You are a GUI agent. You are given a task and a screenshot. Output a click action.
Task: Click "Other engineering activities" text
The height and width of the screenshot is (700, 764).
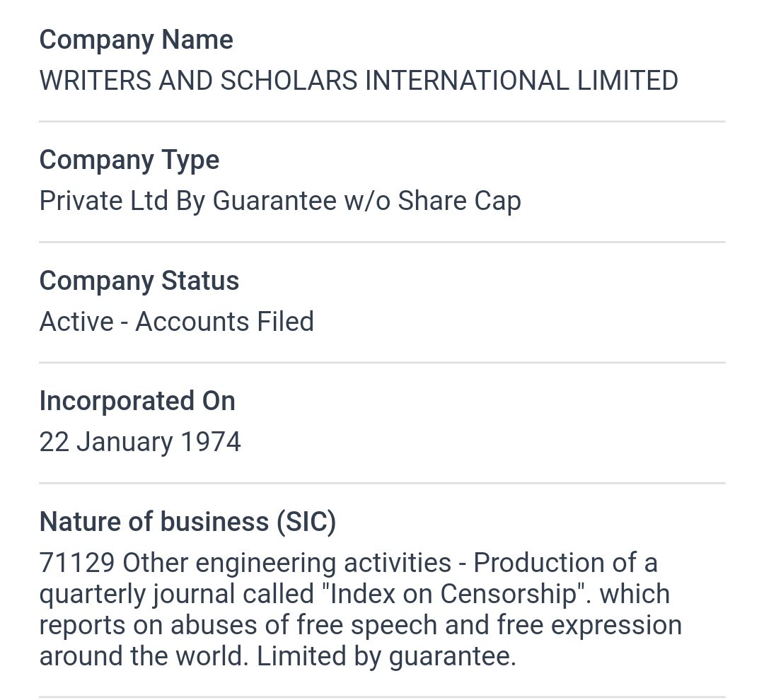pos(287,564)
